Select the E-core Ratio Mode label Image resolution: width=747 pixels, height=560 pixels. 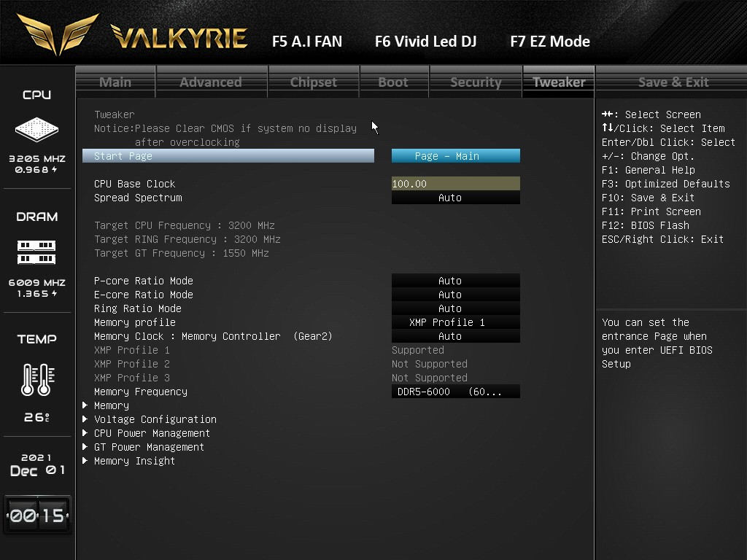(x=144, y=295)
